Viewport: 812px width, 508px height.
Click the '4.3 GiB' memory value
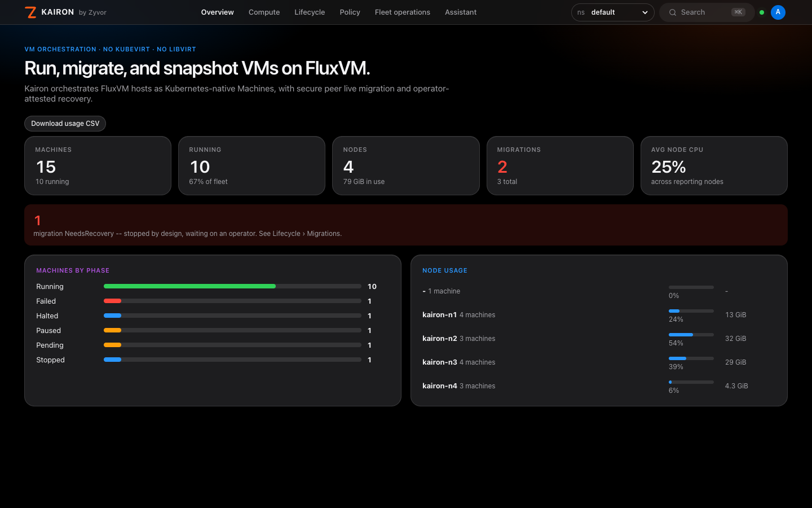click(x=736, y=386)
